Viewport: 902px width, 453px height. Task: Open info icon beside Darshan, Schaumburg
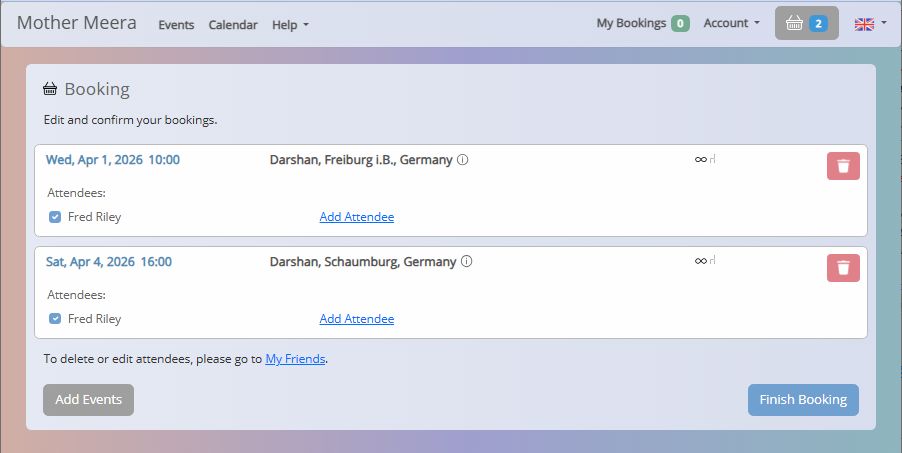coord(467,262)
